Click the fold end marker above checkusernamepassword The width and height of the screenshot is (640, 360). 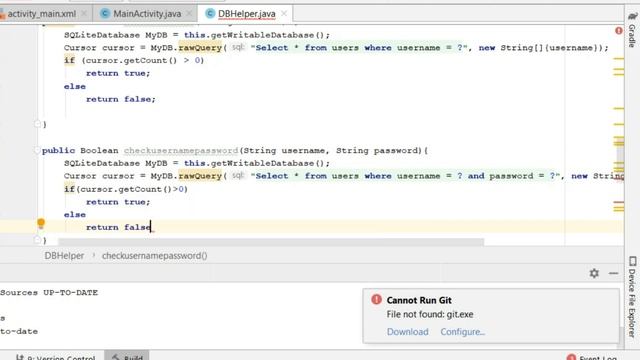[37, 124]
